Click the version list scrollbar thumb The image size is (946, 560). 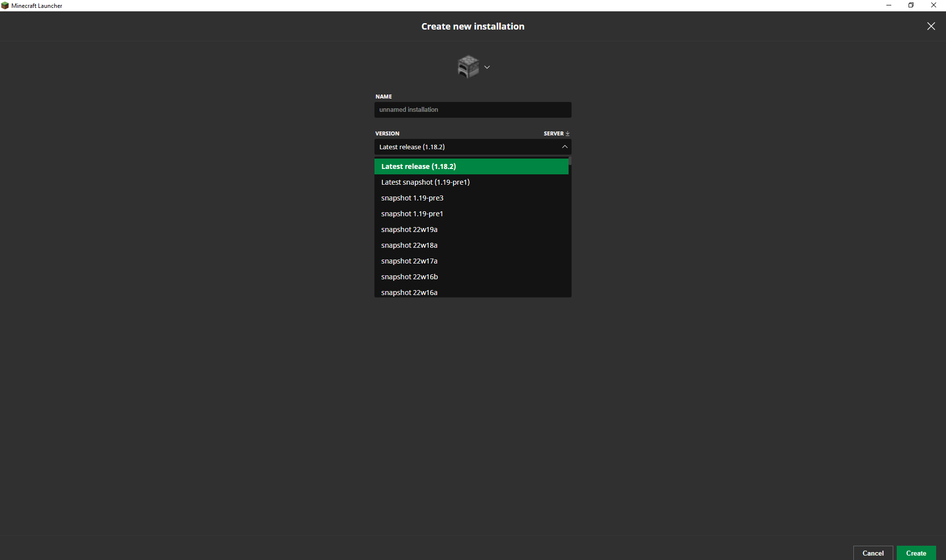click(x=570, y=161)
